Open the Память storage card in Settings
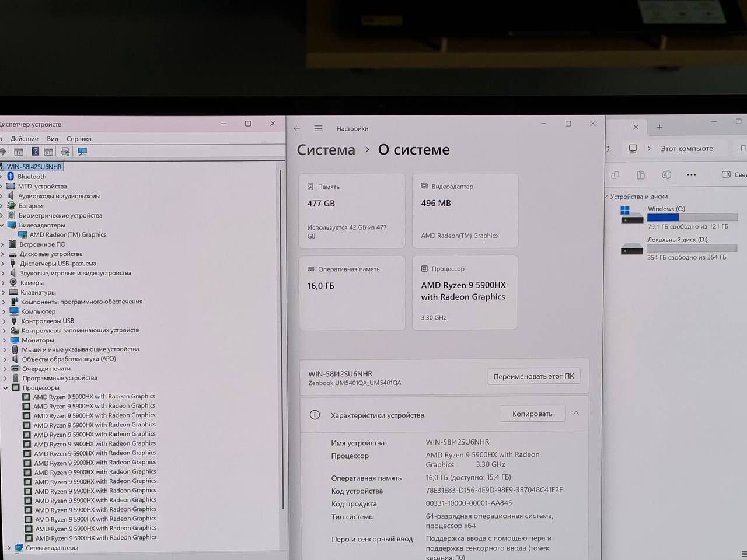This screenshot has width=747, height=560. 352,211
